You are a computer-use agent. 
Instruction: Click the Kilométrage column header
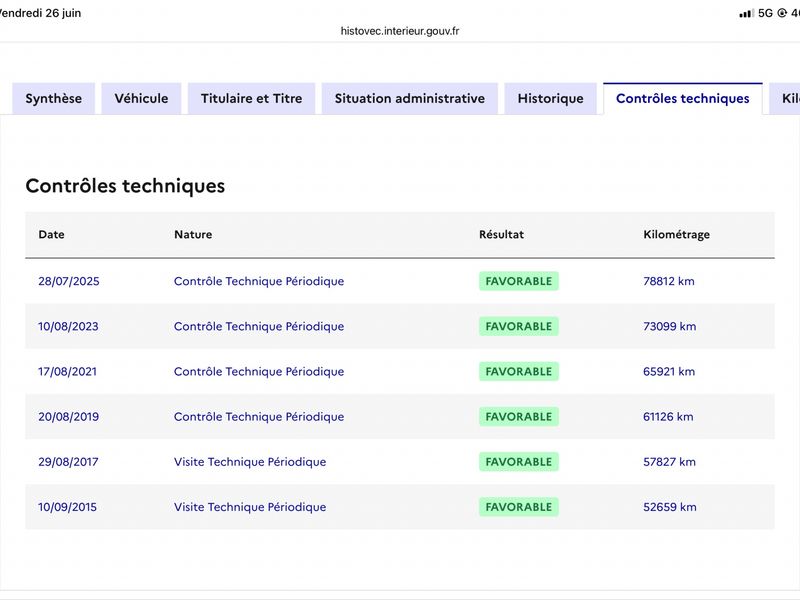pos(677,235)
